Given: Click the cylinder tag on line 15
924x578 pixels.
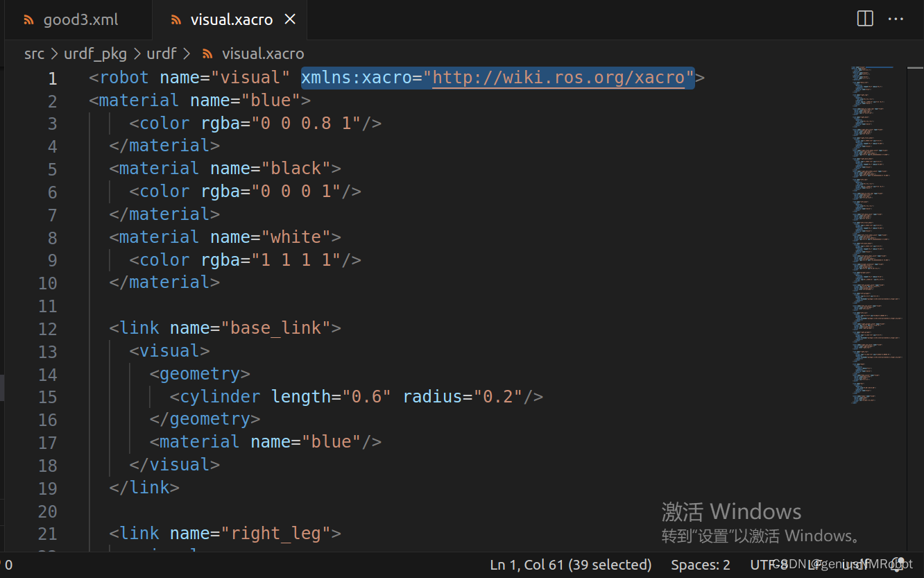Looking at the screenshot, I should pyautogui.click(x=220, y=397).
